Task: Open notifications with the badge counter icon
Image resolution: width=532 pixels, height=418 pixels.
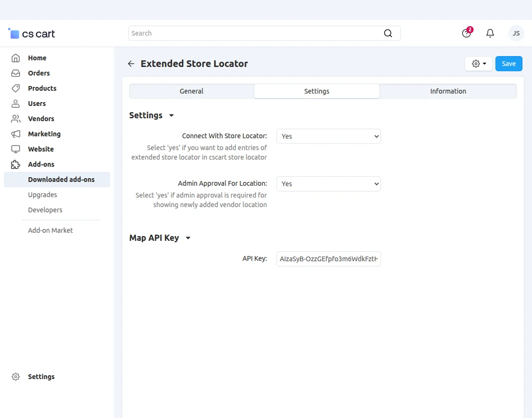Action: pos(466,33)
